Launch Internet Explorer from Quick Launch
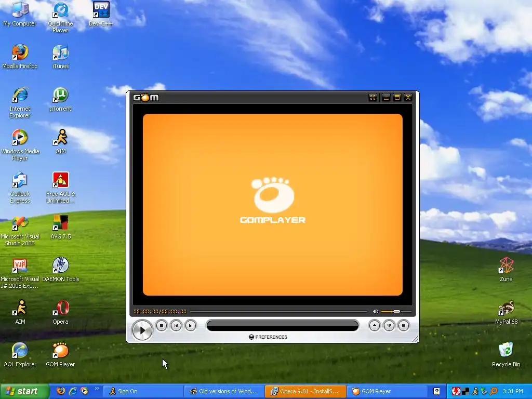This screenshot has width=532, height=399. (x=73, y=391)
